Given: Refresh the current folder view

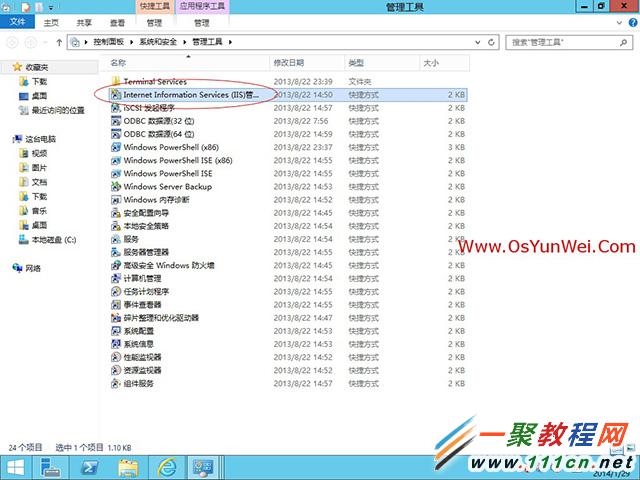Looking at the screenshot, I should point(491,42).
